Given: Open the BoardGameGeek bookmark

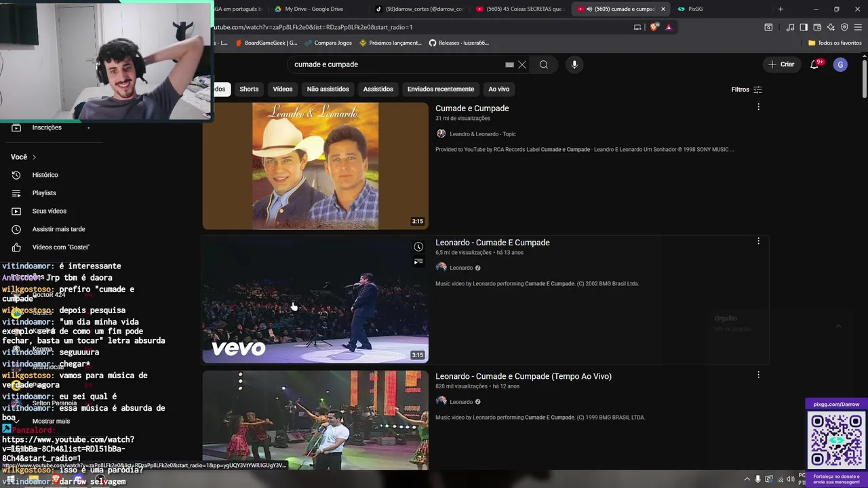Looking at the screenshot, I should 267,43.
